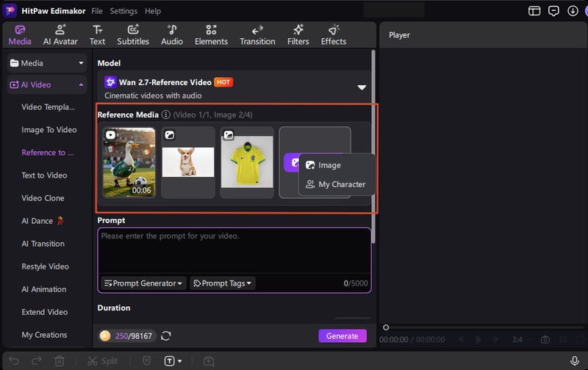
Task: Open AI Transition in sidebar
Action: (43, 244)
